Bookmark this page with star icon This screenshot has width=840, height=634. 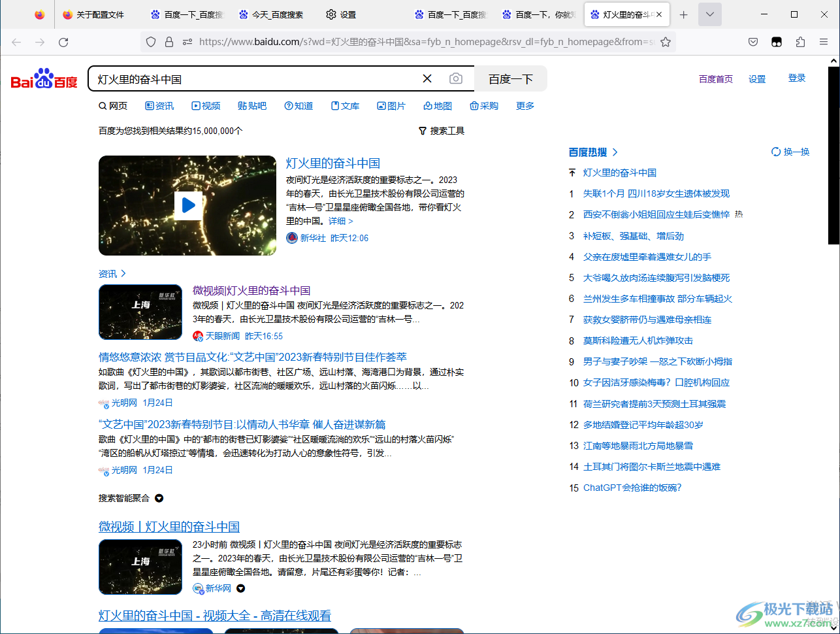tap(666, 42)
